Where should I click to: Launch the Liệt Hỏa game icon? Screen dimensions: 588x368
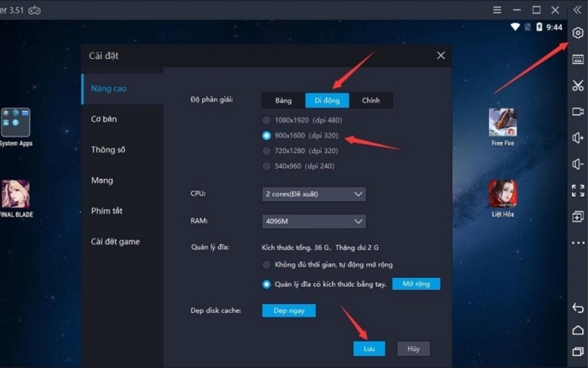[503, 194]
